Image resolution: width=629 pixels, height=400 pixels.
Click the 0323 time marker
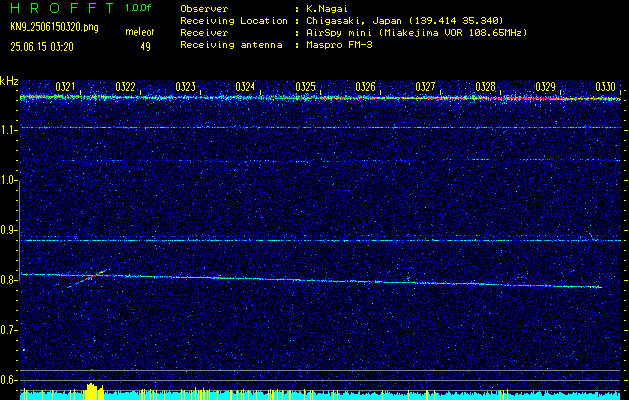click(185, 87)
